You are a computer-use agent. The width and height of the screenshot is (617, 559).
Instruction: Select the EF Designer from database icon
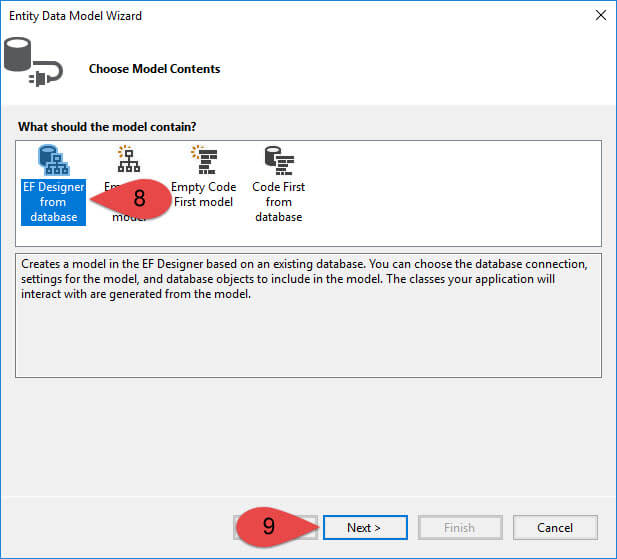[x=52, y=160]
